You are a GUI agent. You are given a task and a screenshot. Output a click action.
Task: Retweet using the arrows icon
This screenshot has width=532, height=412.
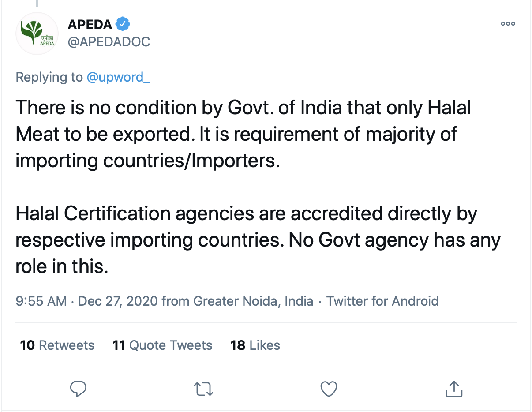point(204,389)
